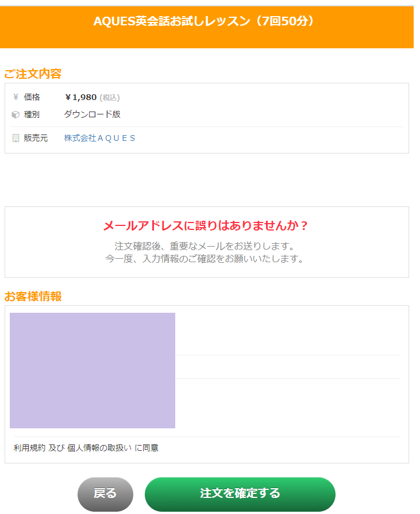
Task: Go back using the 戻る button
Action: point(105,494)
